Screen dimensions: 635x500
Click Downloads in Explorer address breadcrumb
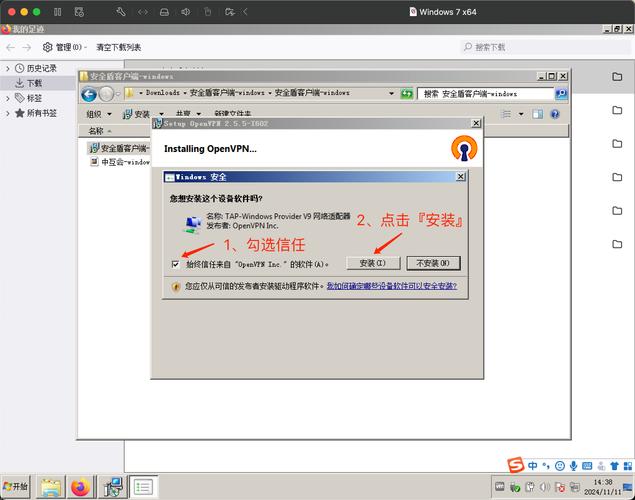click(x=162, y=93)
